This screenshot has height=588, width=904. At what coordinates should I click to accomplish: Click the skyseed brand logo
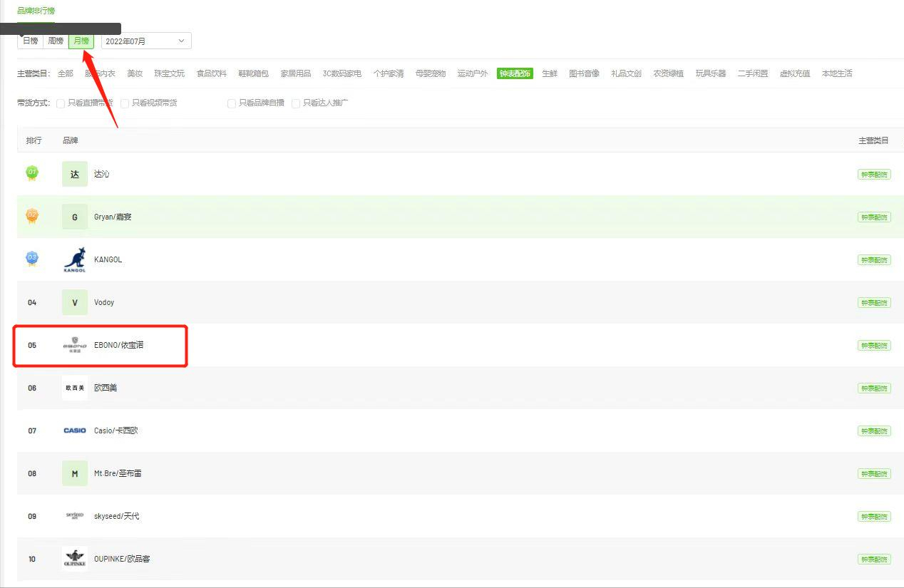[75, 515]
